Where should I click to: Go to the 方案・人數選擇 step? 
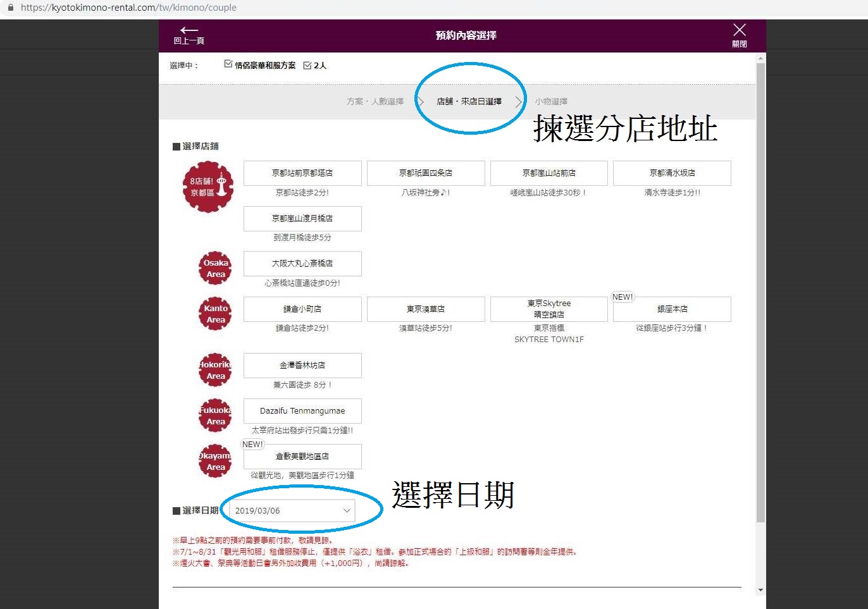tap(375, 101)
